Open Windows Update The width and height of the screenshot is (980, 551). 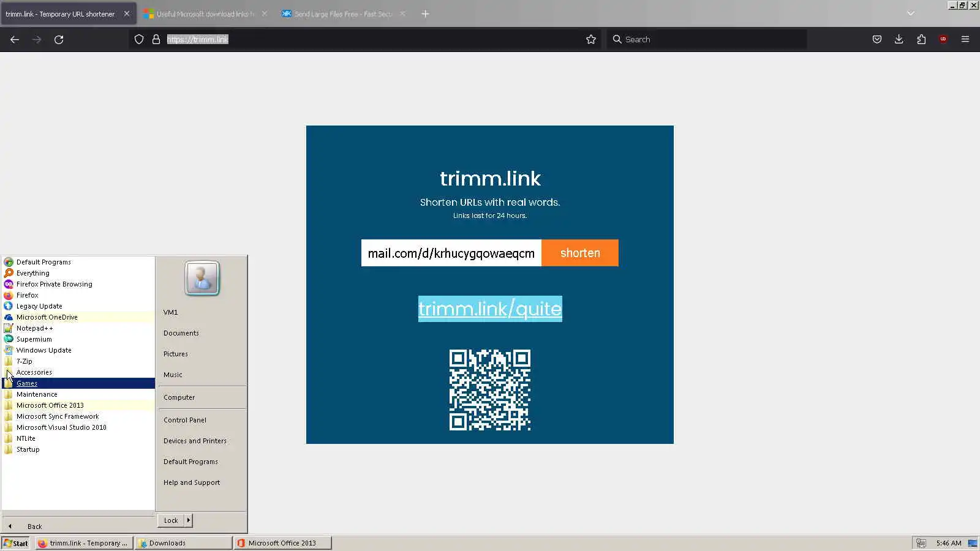click(78, 350)
